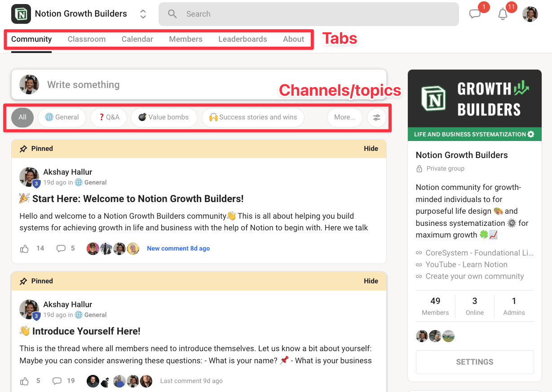Viewport: 552px width, 392px height.
Task: Select the Q&A topic filter
Action: pos(108,117)
